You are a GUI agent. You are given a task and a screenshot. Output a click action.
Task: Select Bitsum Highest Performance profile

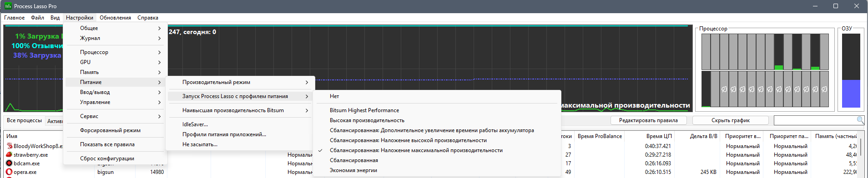point(437,110)
